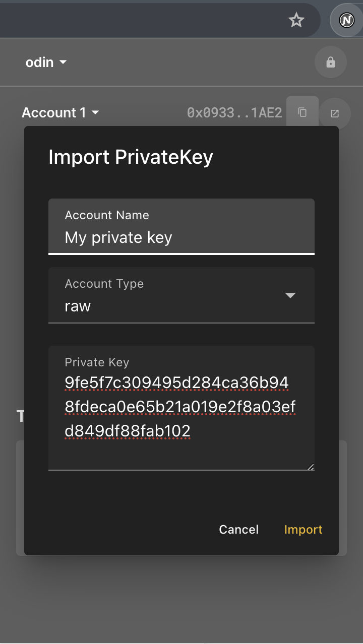Click the textarea resize handle grip

312,466
